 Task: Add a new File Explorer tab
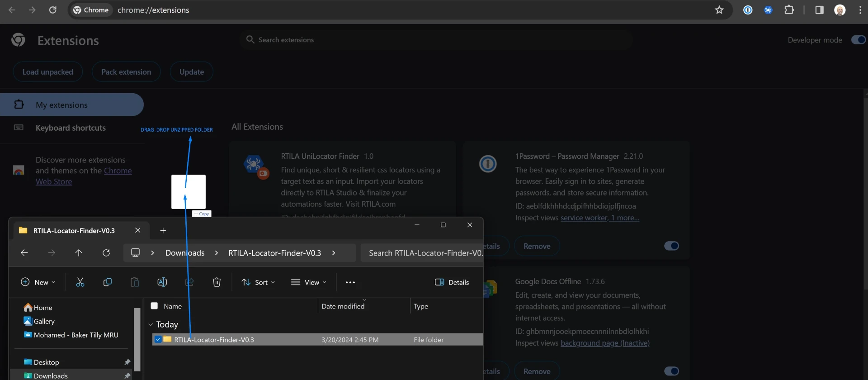pos(163,231)
